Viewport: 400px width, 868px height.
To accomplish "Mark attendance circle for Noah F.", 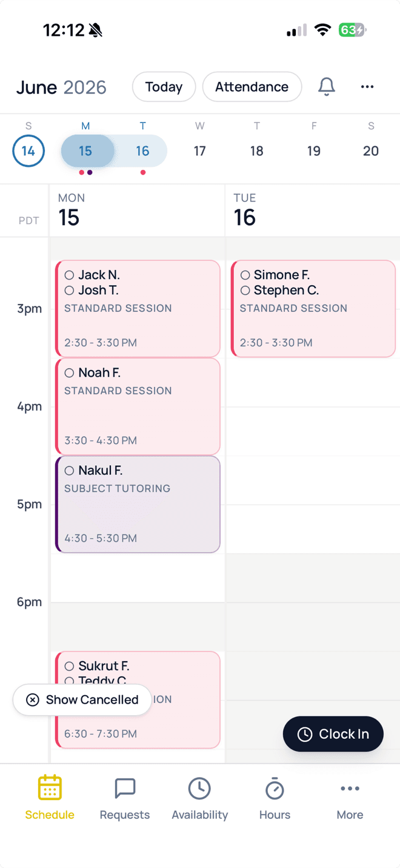I will [70, 373].
